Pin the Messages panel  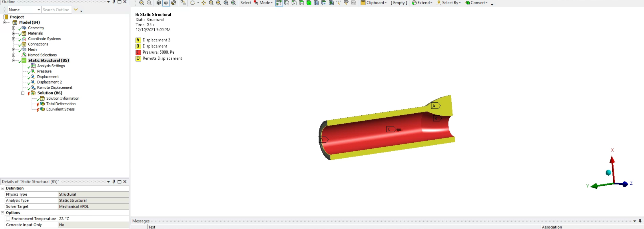pos(640,221)
